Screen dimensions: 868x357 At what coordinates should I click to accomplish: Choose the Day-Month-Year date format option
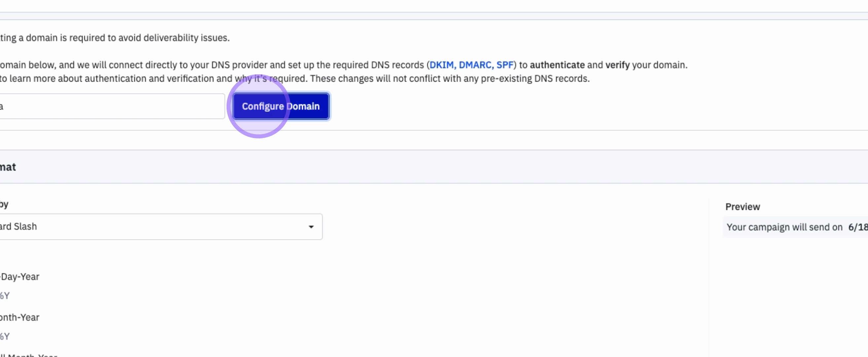coord(19,317)
